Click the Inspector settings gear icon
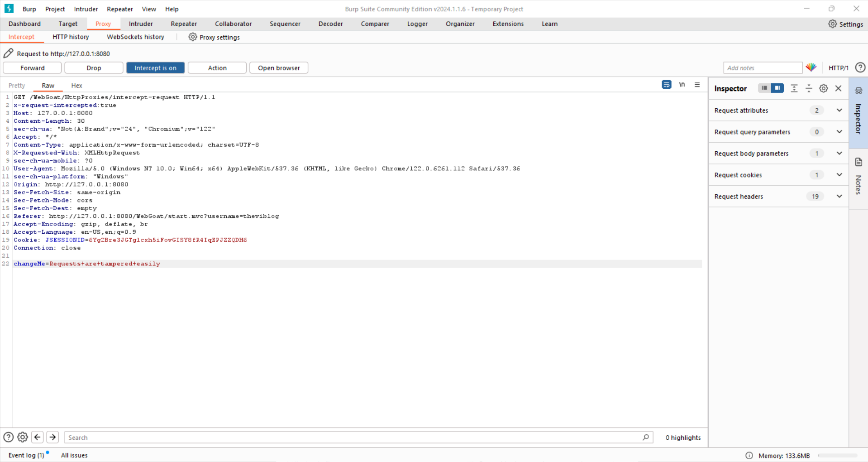Viewport: 868px width, 462px height. (x=823, y=88)
